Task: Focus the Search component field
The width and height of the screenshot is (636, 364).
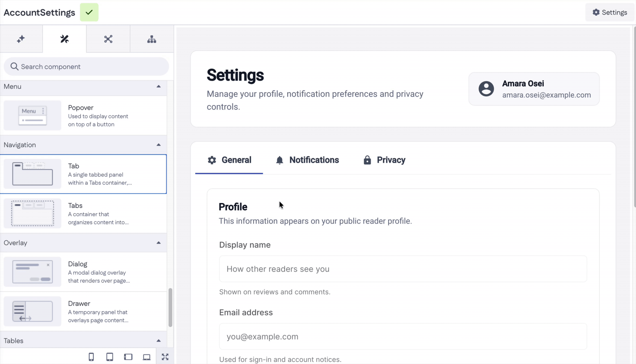Action: [86, 66]
